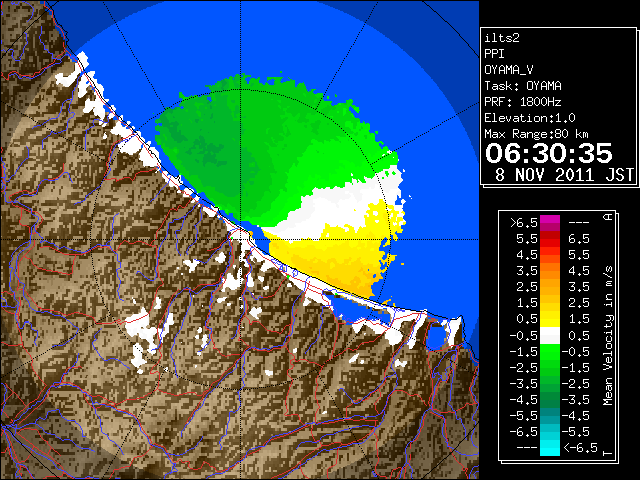Click the "<-6.5" legend label

581,448
